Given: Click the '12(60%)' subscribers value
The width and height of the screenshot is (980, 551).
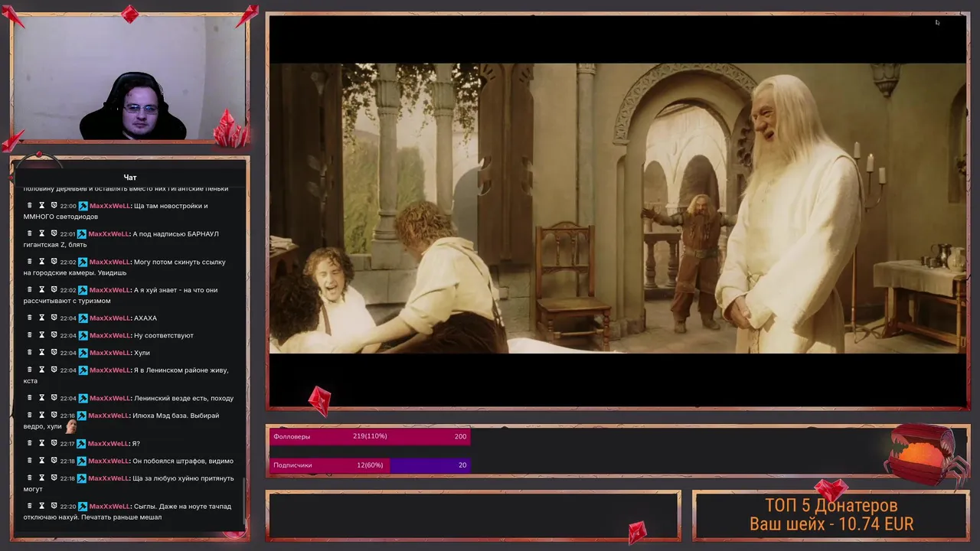Looking at the screenshot, I should 368,465.
